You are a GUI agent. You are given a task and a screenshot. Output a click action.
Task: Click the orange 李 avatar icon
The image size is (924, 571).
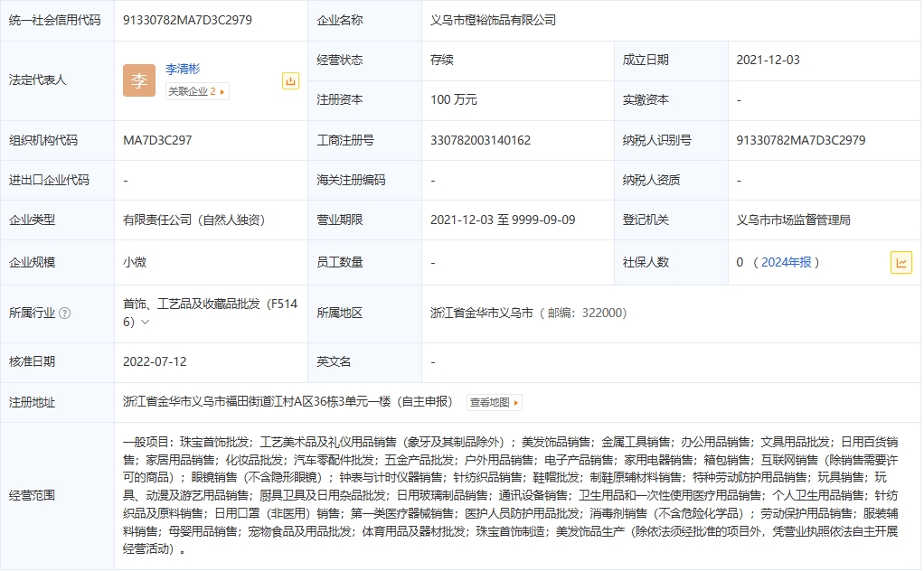click(x=138, y=80)
